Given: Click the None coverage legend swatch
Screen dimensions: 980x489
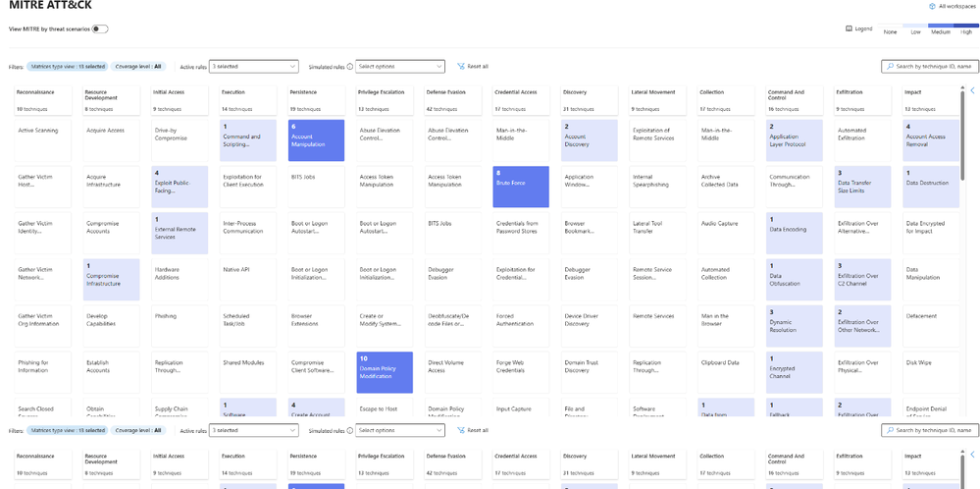Looking at the screenshot, I should click(890, 26).
